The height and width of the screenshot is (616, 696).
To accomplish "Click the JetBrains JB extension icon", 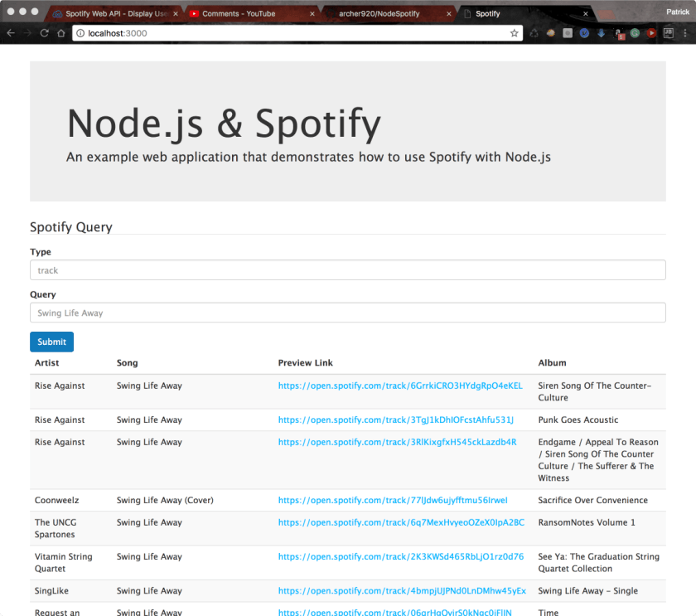I will coord(669,33).
